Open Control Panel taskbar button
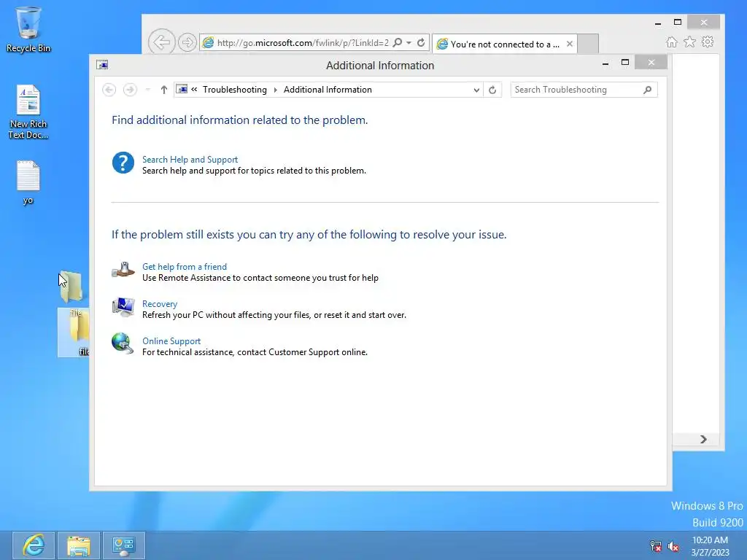747x560 pixels. pyautogui.click(x=124, y=545)
